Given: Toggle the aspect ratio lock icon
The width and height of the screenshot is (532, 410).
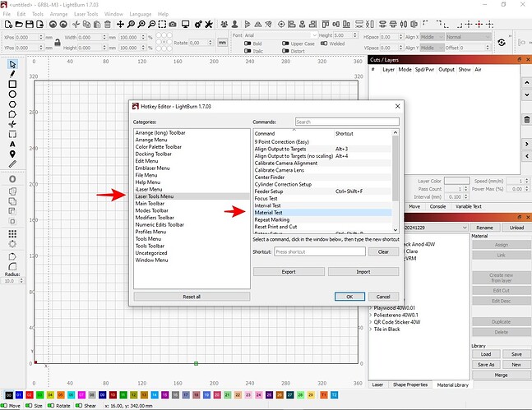Looking at the screenshot, I should [58, 43].
